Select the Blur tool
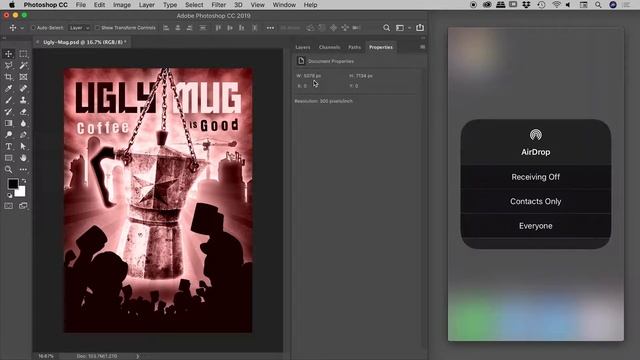The height and width of the screenshot is (360, 640). 23,123
